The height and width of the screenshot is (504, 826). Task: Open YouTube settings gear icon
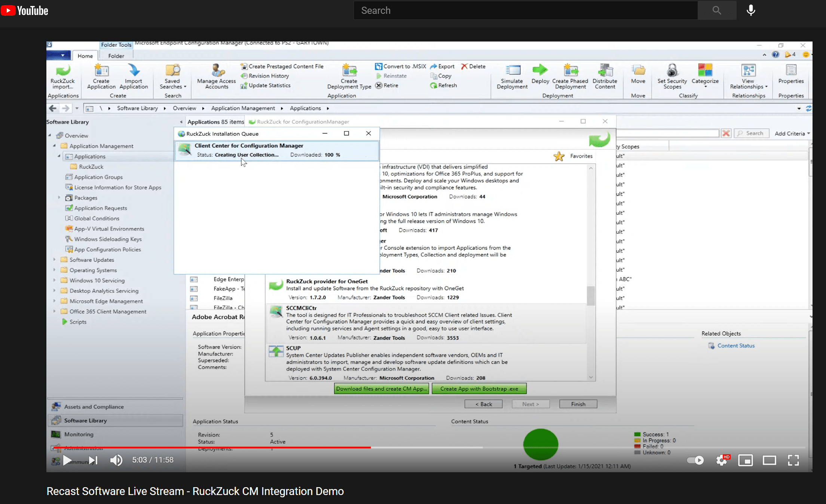(x=722, y=460)
